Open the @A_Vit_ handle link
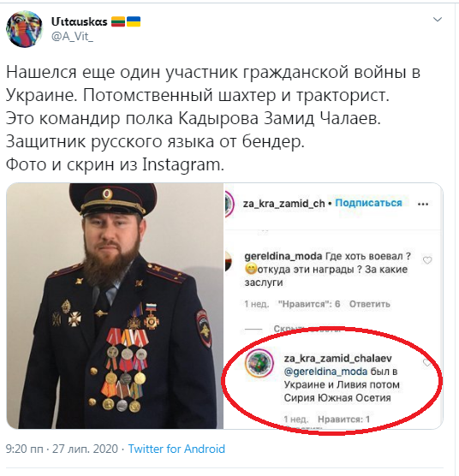This screenshot has height=476, width=459. point(72,37)
